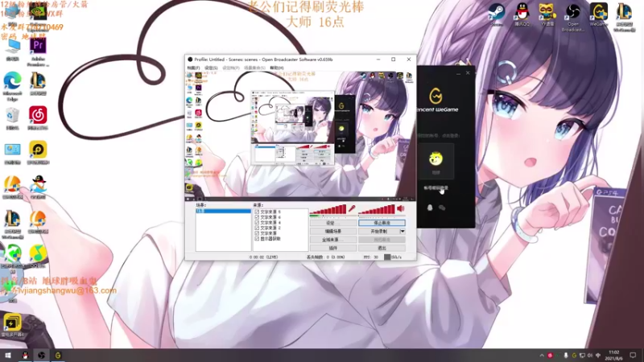
Task: Select the WeGame desktop shortcut at top right
Action: coord(598,15)
